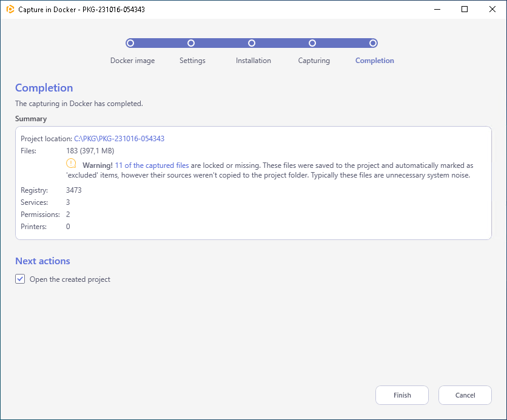This screenshot has width=507, height=420.
Task: Close the Capture in Docker window
Action: click(492, 9)
